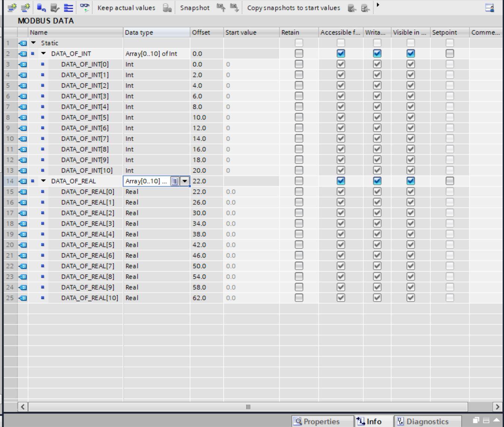The width and height of the screenshot is (504, 427).
Task: Open the data type selection list icon for DATA_OF_REAL
Action: [x=174, y=181]
